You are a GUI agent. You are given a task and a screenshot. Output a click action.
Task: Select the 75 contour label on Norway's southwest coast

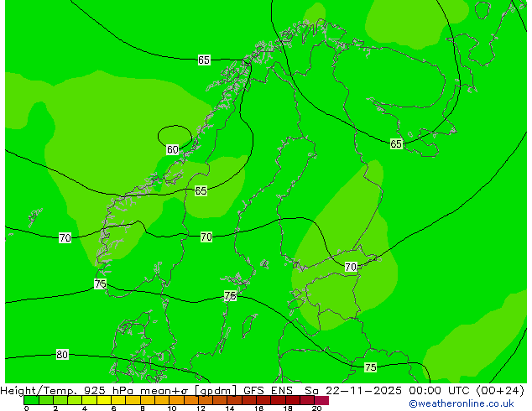tap(100, 284)
